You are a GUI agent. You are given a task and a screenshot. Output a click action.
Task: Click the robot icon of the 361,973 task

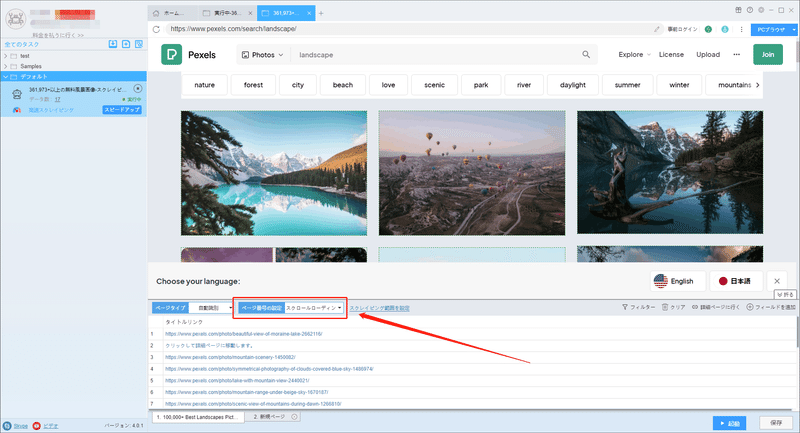(17, 94)
